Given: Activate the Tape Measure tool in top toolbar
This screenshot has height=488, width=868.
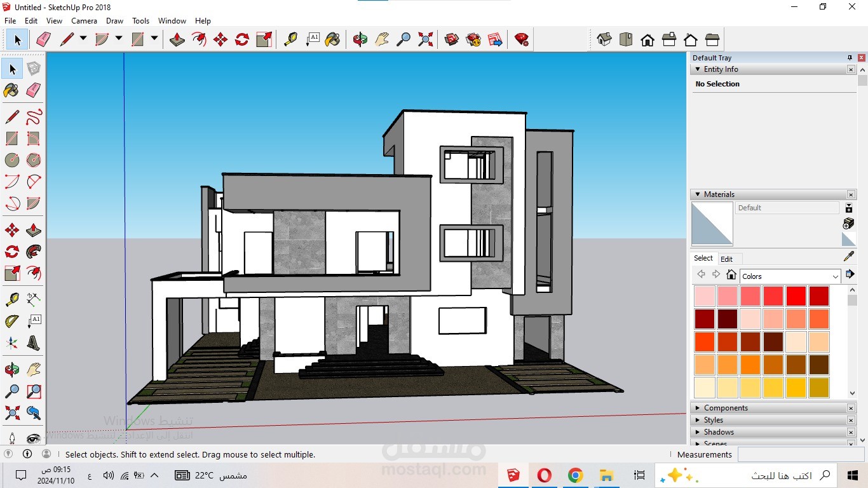Looking at the screenshot, I should click(x=290, y=39).
